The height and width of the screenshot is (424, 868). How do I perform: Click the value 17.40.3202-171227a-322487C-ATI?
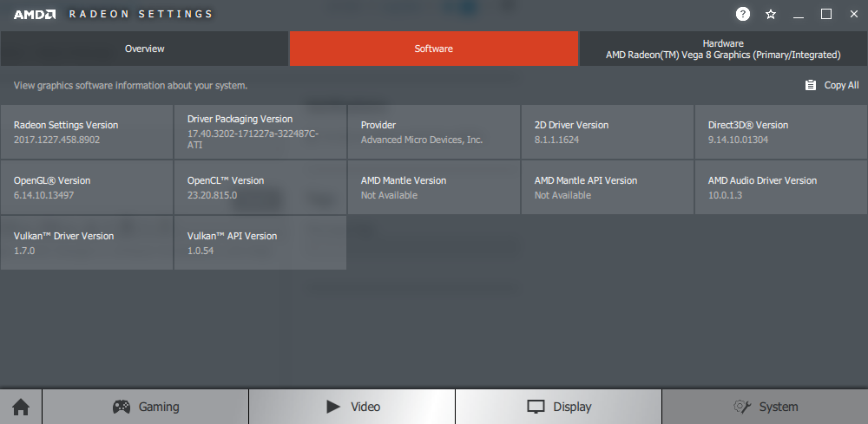click(x=253, y=140)
